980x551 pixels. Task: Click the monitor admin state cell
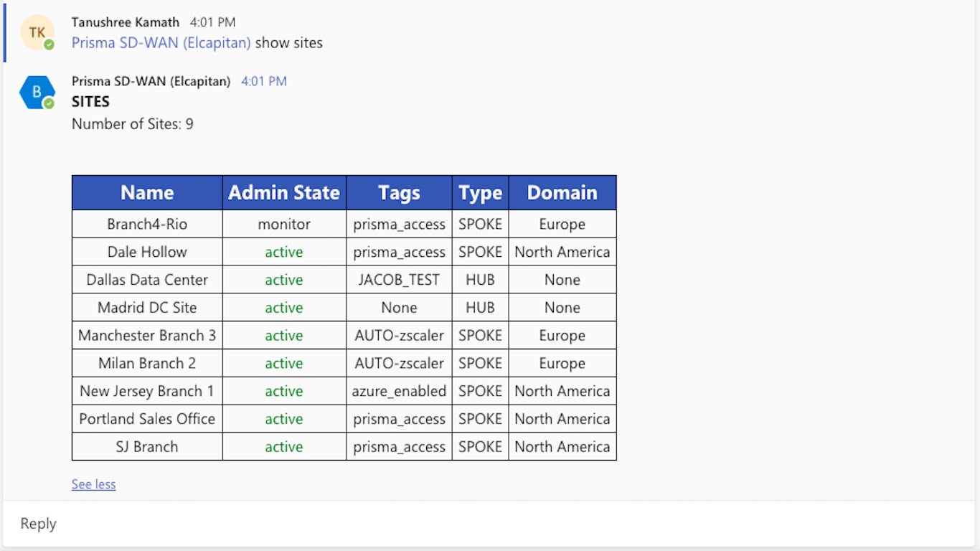coord(284,225)
